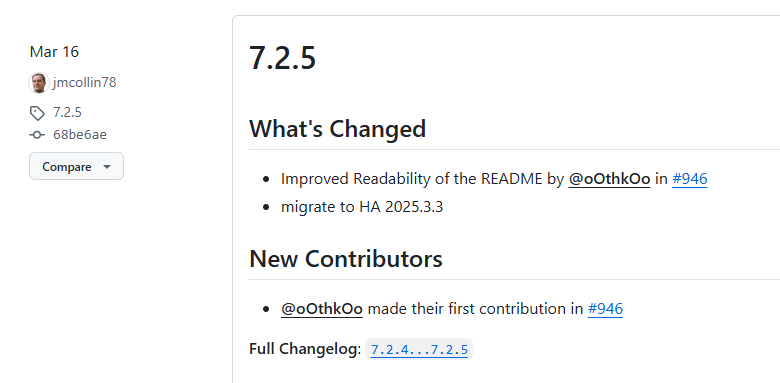780x383 pixels.
Task: Click the tag icon beside 7.2.5
Action: (37, 113)
